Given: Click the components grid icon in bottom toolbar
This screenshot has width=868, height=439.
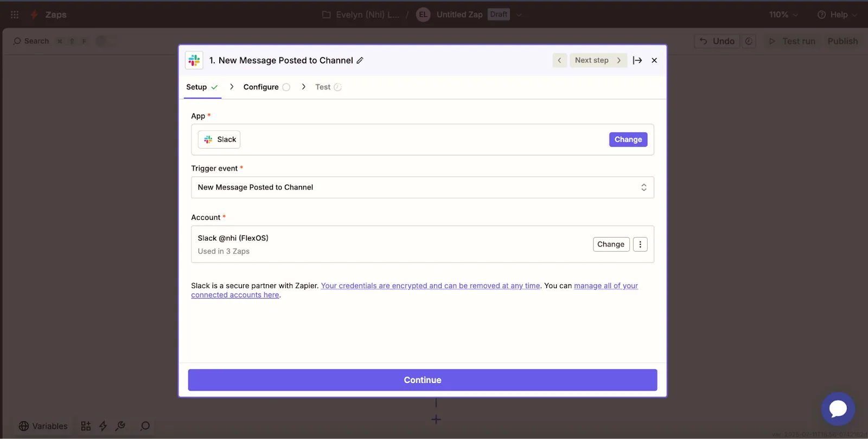Looking at the screenshot, I should tap(86, 426).
